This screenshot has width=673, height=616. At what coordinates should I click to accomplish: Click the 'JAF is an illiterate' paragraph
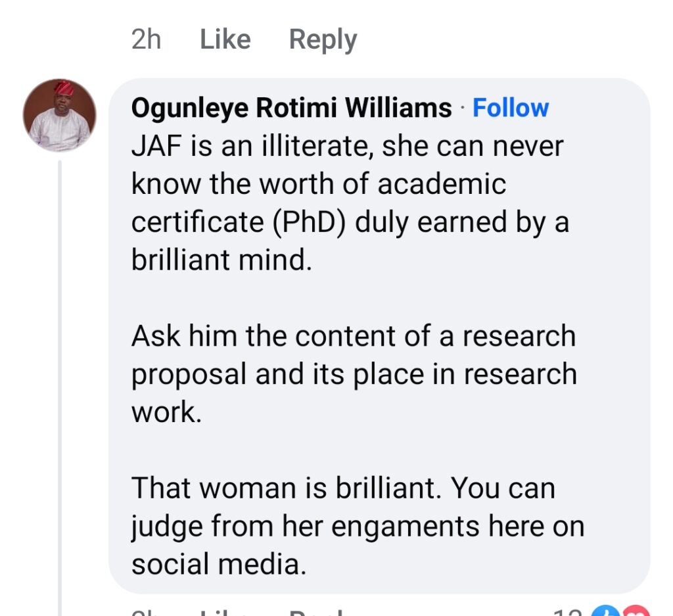(350, 203)
